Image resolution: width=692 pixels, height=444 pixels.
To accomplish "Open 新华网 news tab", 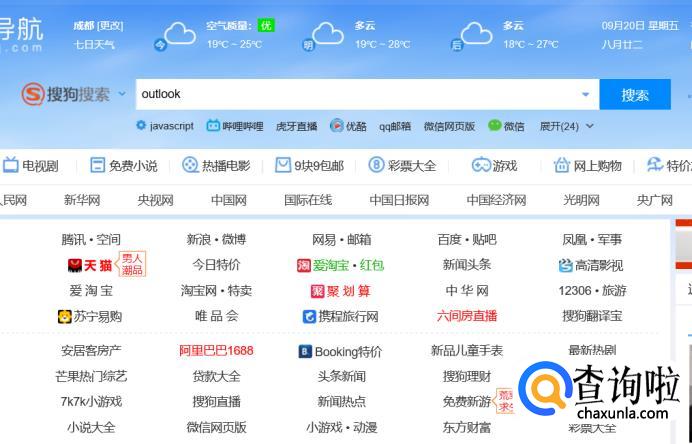I will click(x=82, y=200).
